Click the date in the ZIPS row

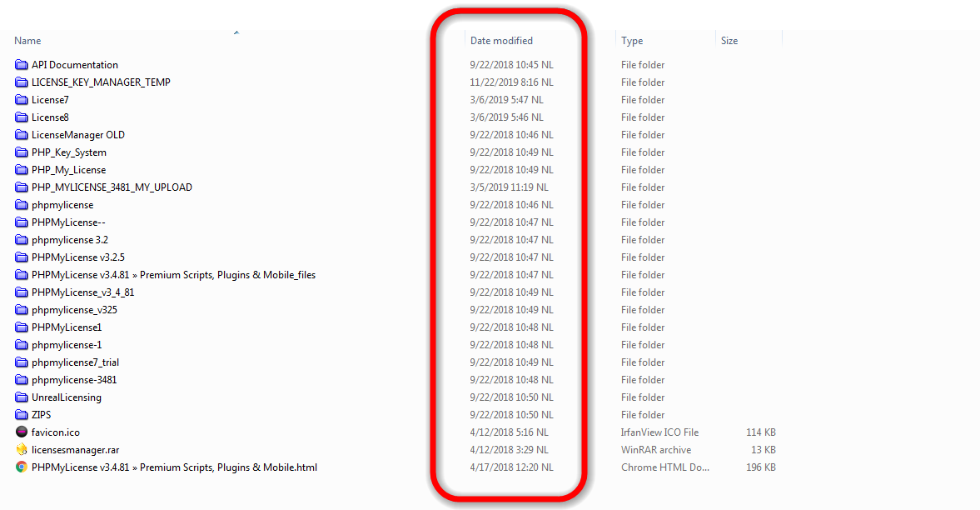pyautogui.click(x=511, y=415)
